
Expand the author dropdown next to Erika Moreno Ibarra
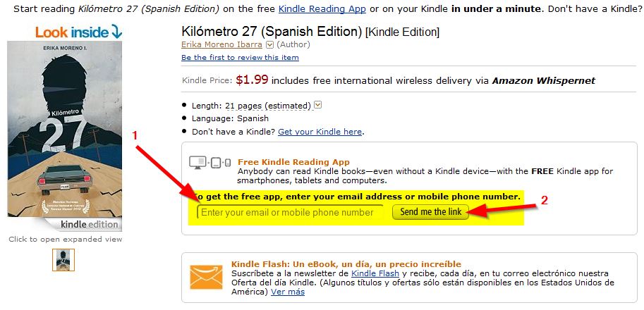[x=270, y=44]
